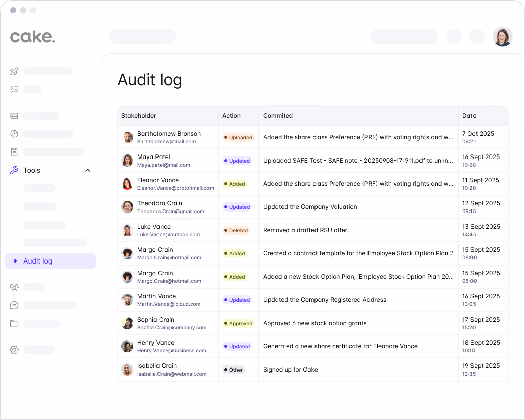Click the clipboard icon in the sidebar
This screenshot has width=525, height=420.
click(14, 152)
